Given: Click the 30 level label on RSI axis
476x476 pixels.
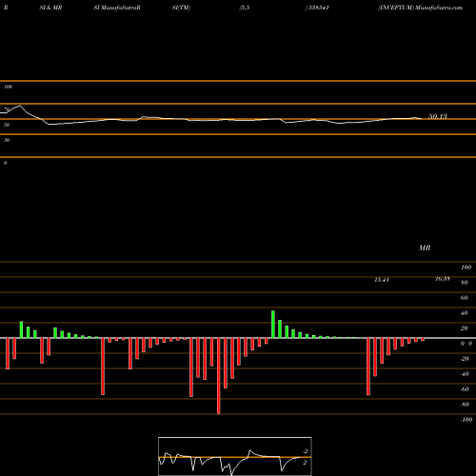Looking at the screenshot, I should 7,140.
